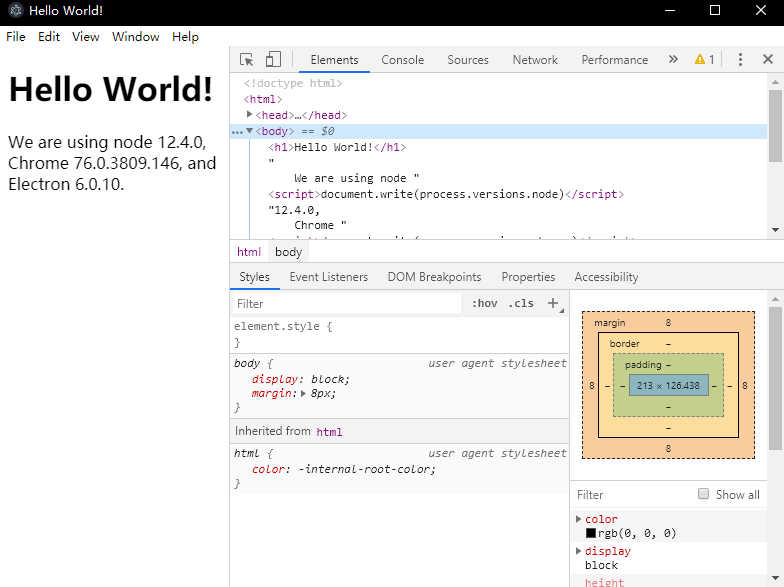Select the html breadcrumb

coord(249,252)
